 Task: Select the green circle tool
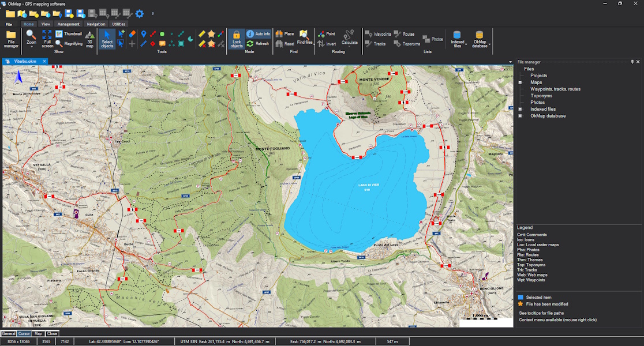[x=162, y=34]
